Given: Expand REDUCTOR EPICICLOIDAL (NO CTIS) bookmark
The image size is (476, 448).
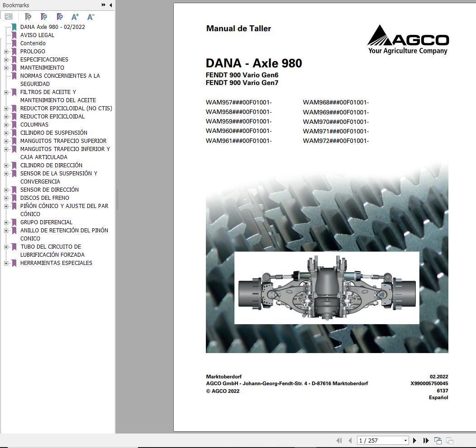Looking at the screenshot, I should point(6,108).
